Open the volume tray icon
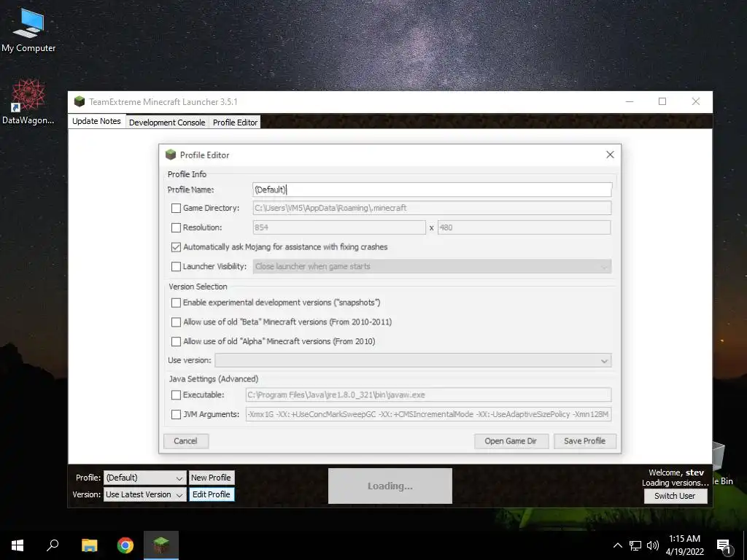 click(x=653, y=545)
